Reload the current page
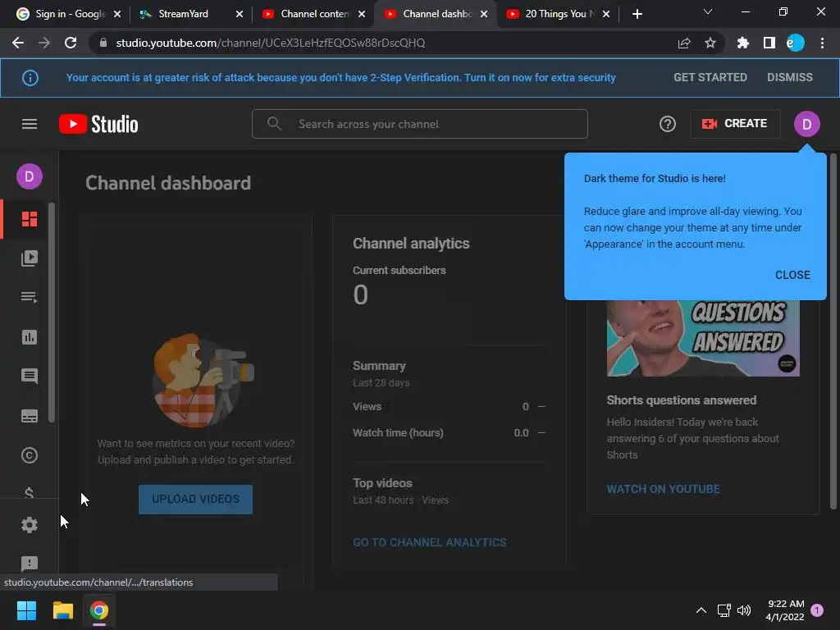This screenshot has width=840, height=630. click(71, 43)
